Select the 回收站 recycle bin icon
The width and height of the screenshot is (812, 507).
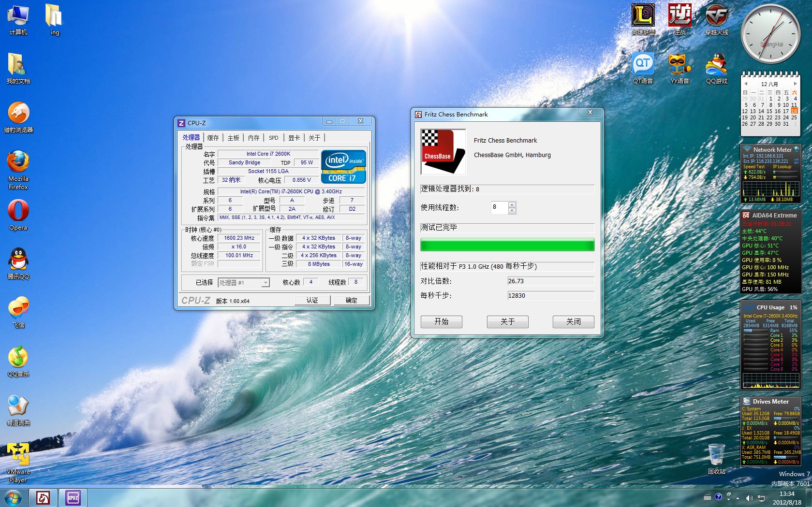717,459
